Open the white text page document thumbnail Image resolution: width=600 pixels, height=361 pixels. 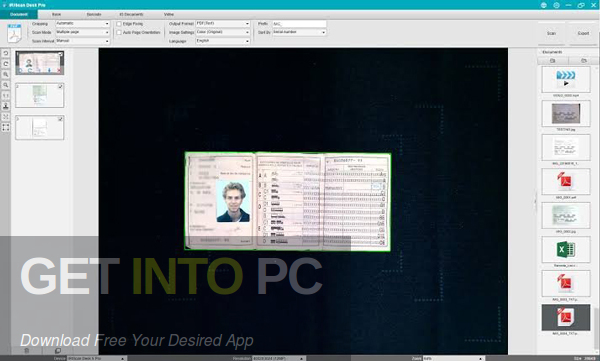566,147
